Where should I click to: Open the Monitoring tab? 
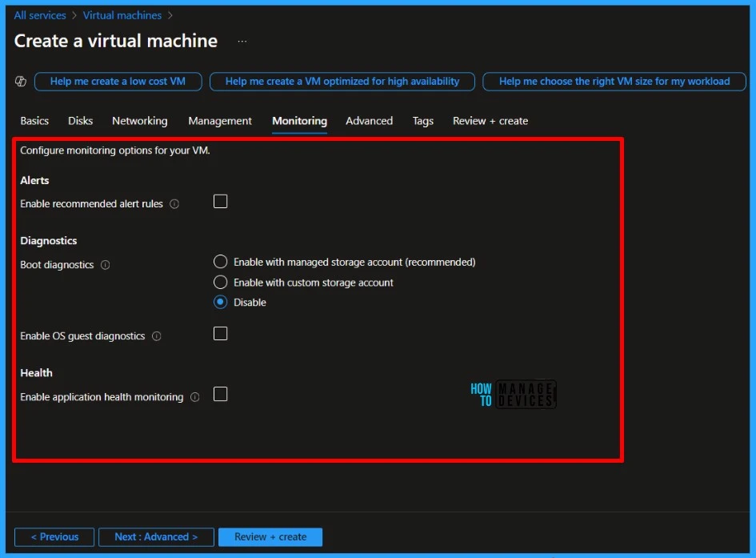299,121
